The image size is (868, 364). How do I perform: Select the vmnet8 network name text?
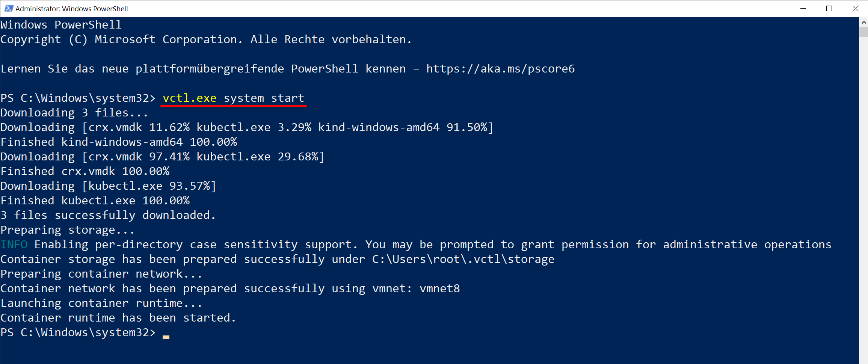click(439, 288)
